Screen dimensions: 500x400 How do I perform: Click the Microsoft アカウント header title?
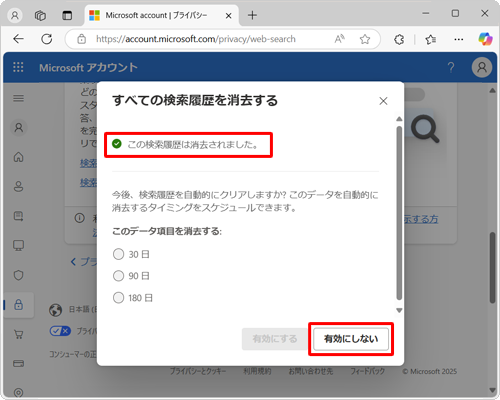tap(88, 68)
